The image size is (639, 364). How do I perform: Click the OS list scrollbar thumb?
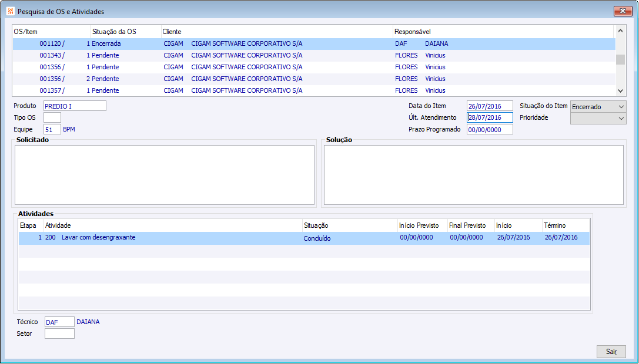(x=620, y=60)
